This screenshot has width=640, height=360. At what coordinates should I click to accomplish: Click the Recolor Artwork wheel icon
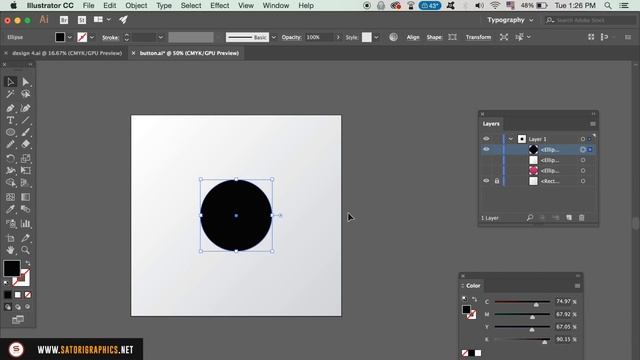click(x=393, y=37)
